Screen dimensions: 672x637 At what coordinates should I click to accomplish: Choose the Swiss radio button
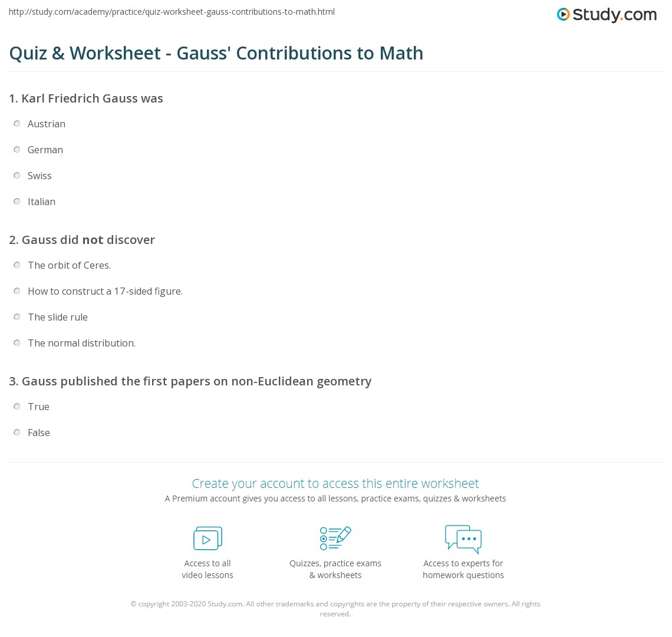17,176
